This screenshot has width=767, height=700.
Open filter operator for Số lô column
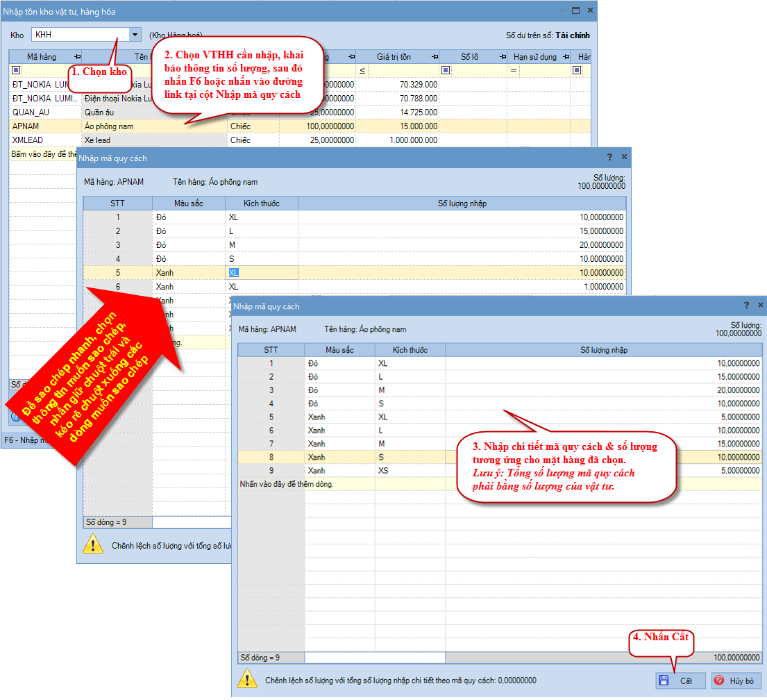pos(446,70)
